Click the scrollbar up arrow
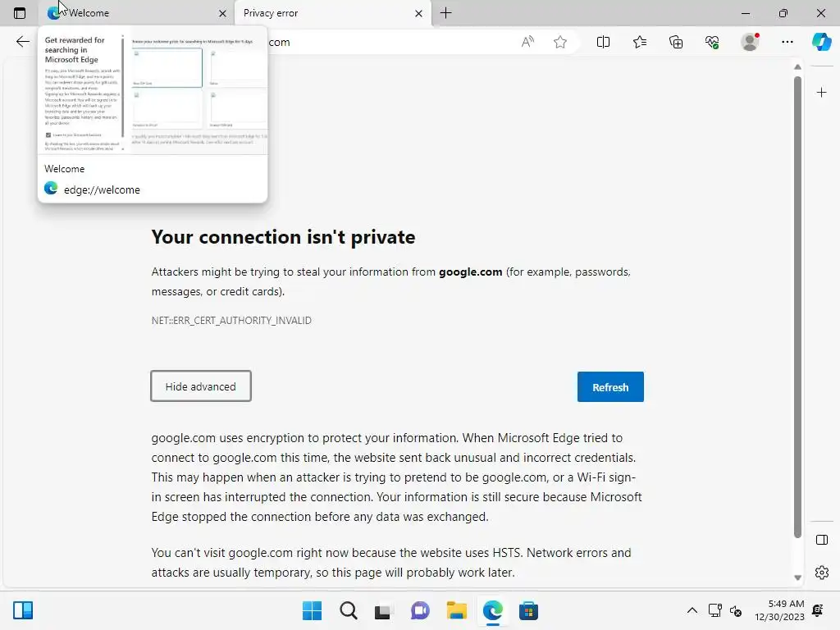Viewport: 840px width, 630px height. pyautogui.click(x=797, y=67)
